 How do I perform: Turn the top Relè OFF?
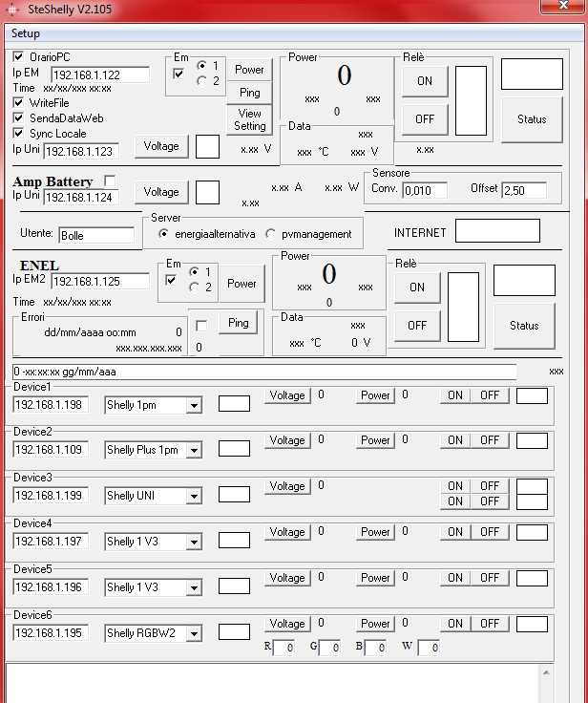(x=425, y=118)
